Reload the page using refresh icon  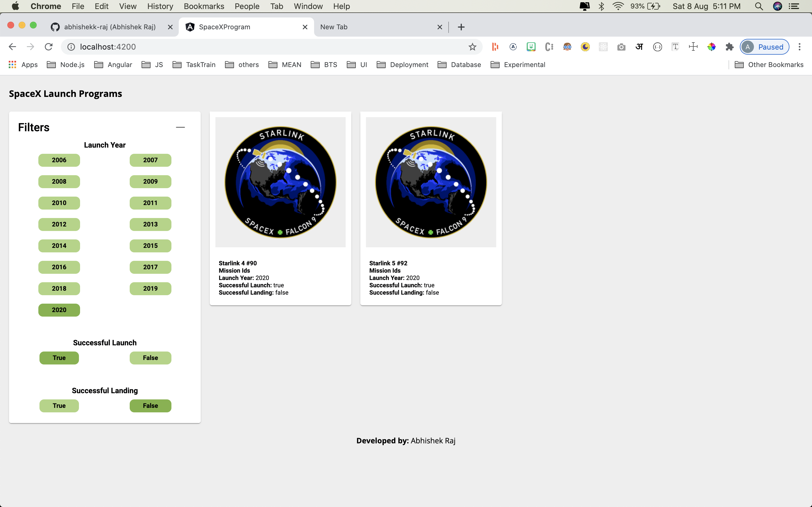point(49,47)
